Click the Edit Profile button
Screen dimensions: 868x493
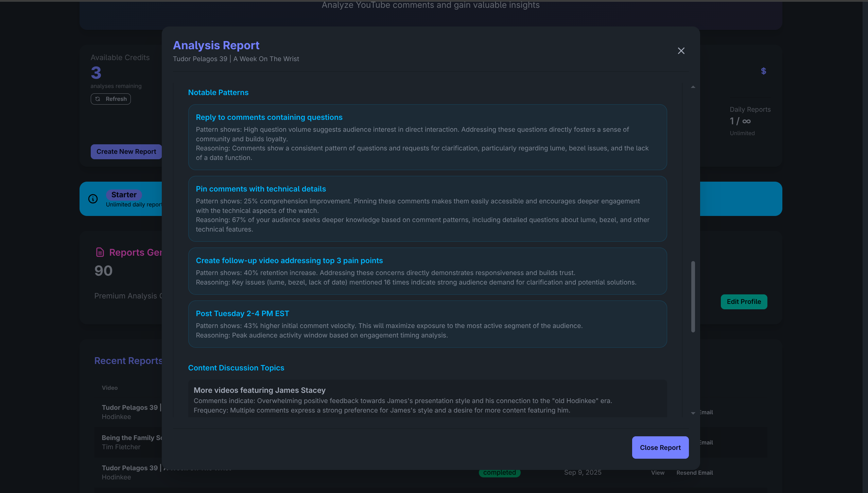click(744, 302)
